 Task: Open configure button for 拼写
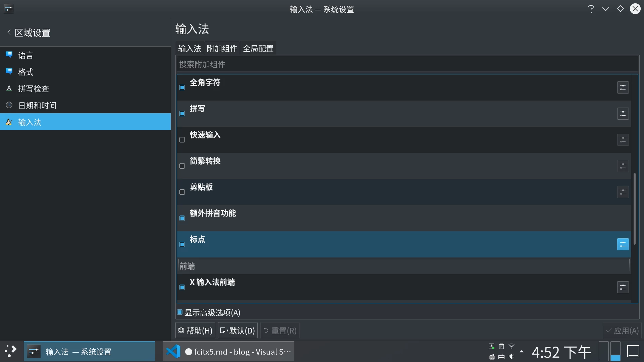pos(623,114)
